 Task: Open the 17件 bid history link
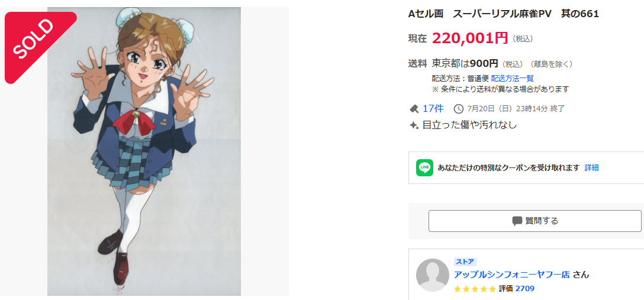coord(433,109)
